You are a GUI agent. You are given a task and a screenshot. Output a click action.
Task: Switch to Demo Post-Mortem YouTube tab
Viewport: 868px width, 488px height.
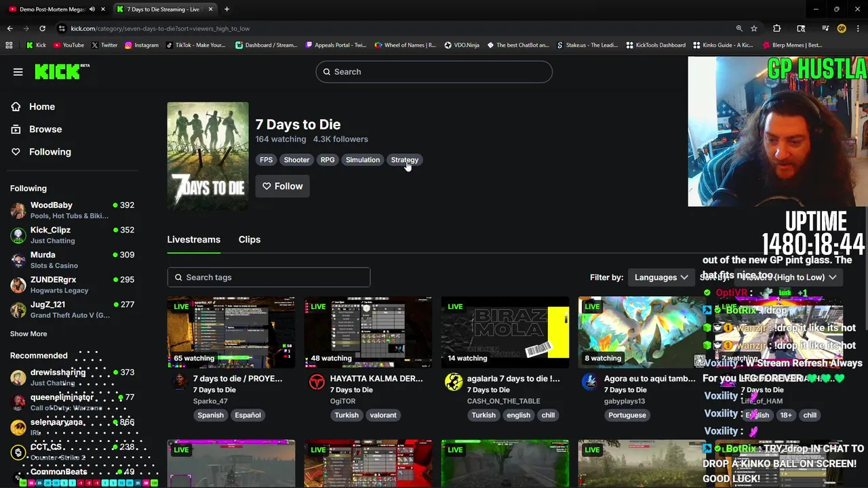point(56,9)
